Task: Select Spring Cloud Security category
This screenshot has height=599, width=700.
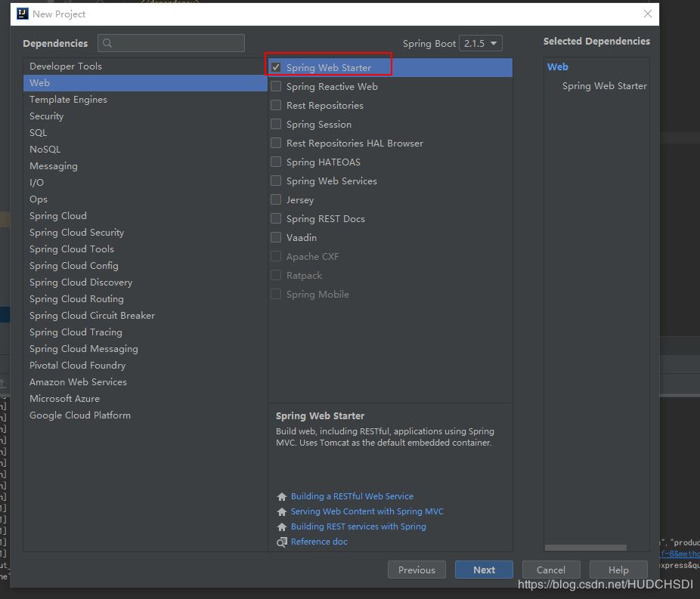Action: (145, 233)
